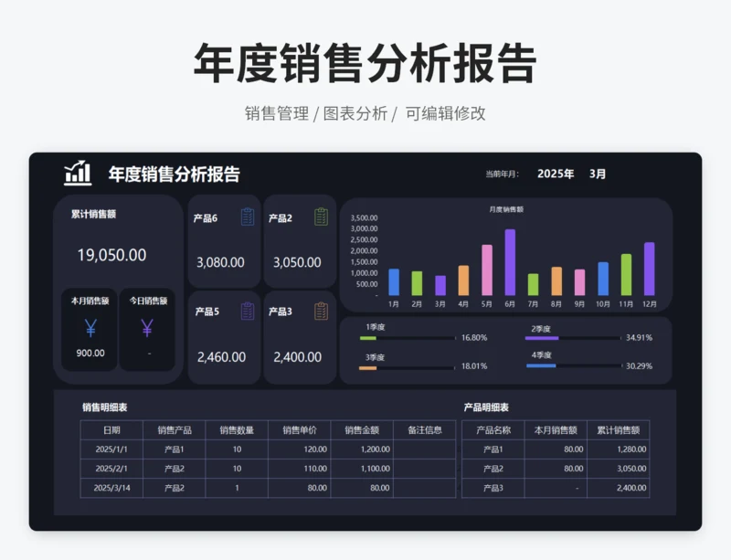Click the purple yen icon under 今日销售额
This screenshot has width=731, height=560.
pos(147,328)
